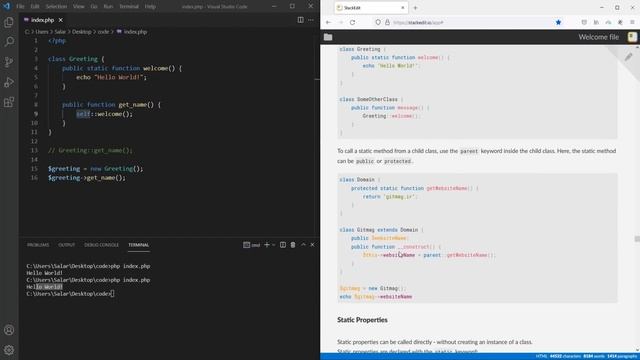Switch to the Problems panel tab

coord(38,245)
